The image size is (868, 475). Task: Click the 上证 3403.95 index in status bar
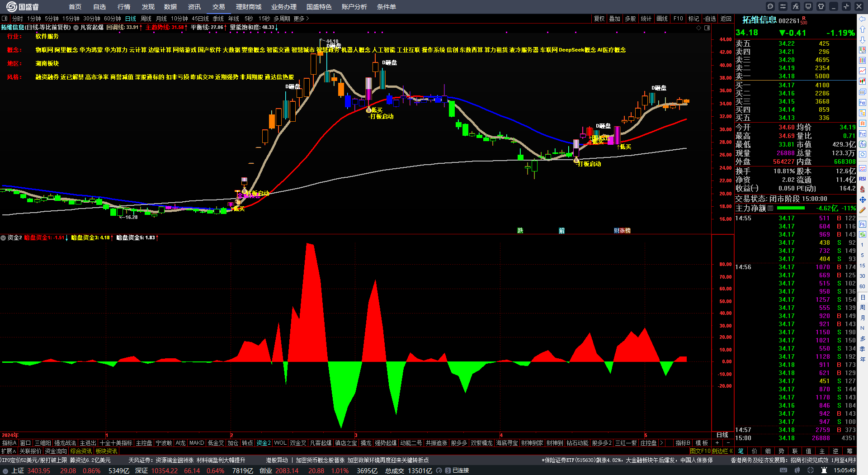tap(31, 470)
